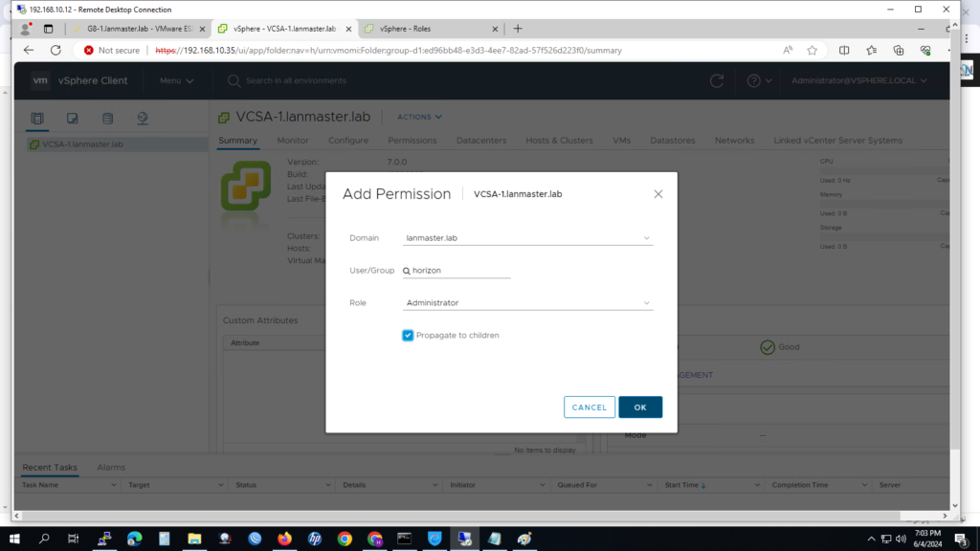Click the browser address bar URL

(x=389, y=50)
